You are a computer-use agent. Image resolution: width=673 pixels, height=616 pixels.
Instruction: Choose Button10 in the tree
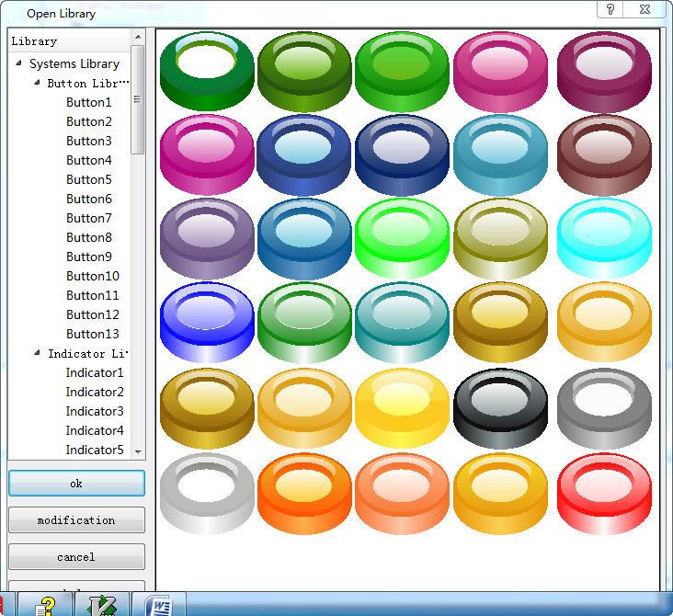93,276
